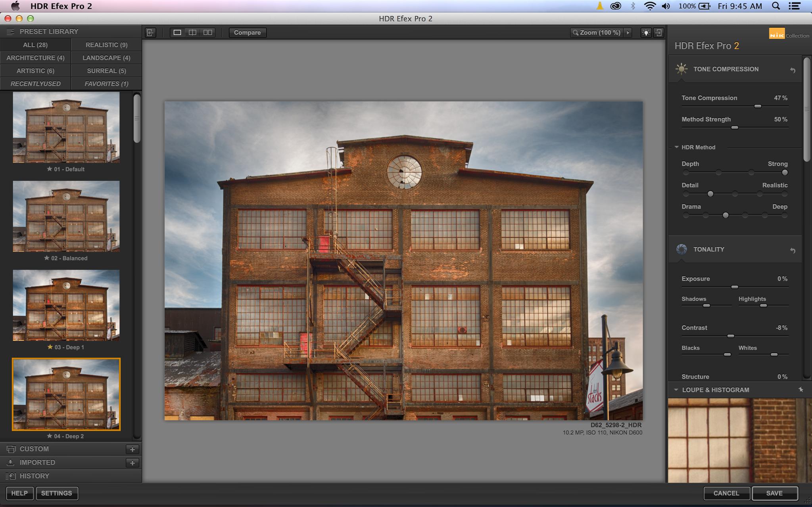Image resolution: width=812 pixels, height=507 pixels.
Task: Toggle favorite star on 03 - Deep 1
Action: click(x=50, y=347)
